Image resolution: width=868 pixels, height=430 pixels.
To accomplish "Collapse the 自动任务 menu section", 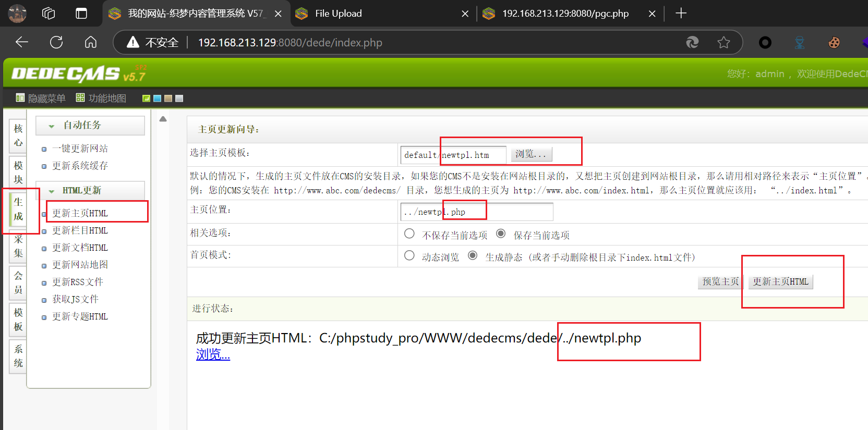I will 52,126.
